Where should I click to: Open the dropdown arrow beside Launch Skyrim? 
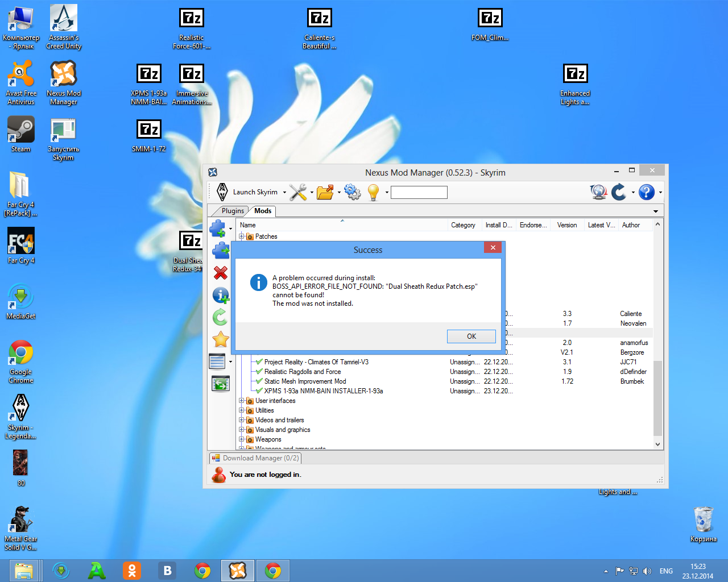click(284, 193)
